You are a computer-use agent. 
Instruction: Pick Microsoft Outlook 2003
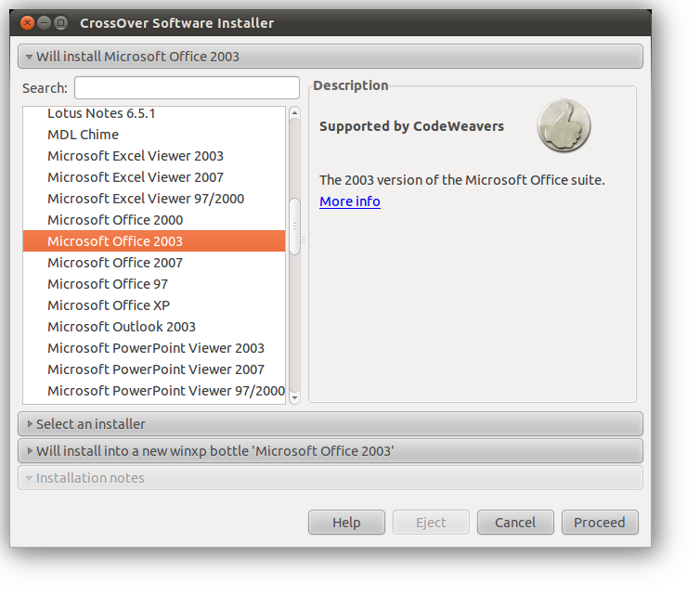coord(154,327)
